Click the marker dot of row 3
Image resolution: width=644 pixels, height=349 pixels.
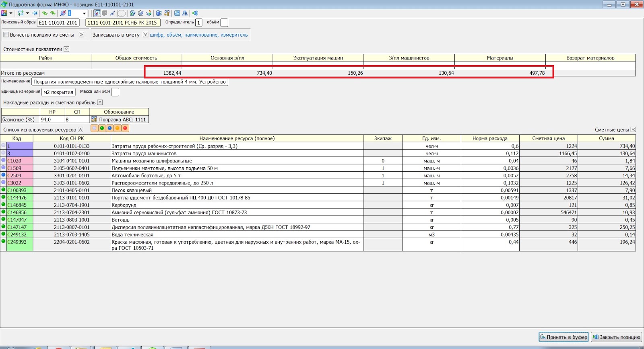pyautogui.click(x=3, y=153)
